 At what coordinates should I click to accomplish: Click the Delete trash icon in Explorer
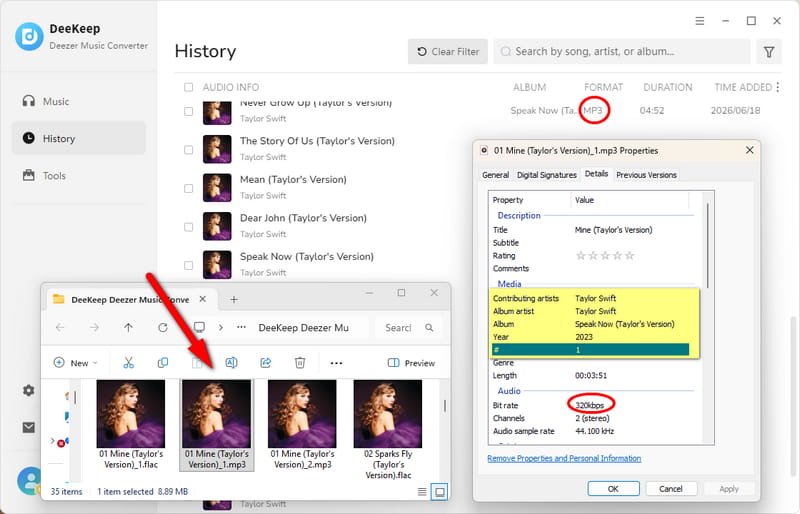[x=300, y=363]
